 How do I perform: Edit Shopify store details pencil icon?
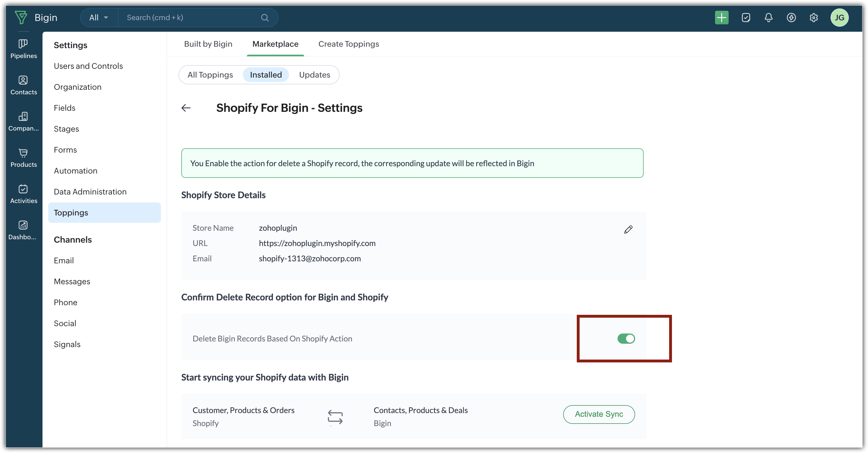pos(628,229)
